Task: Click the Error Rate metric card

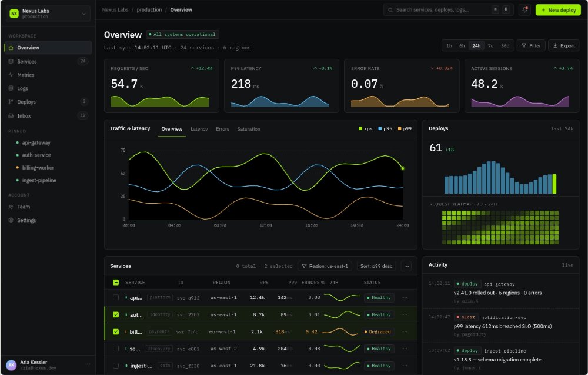Action: point(402,86)
